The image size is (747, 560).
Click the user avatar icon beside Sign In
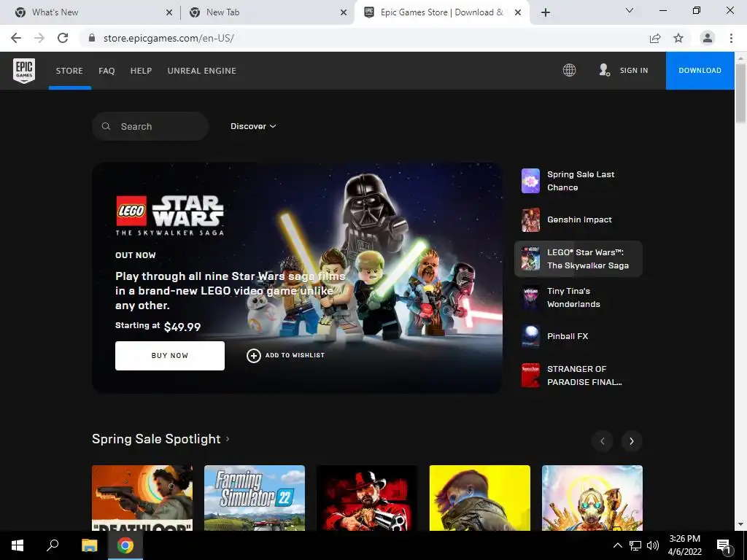(x=604, y=70)
